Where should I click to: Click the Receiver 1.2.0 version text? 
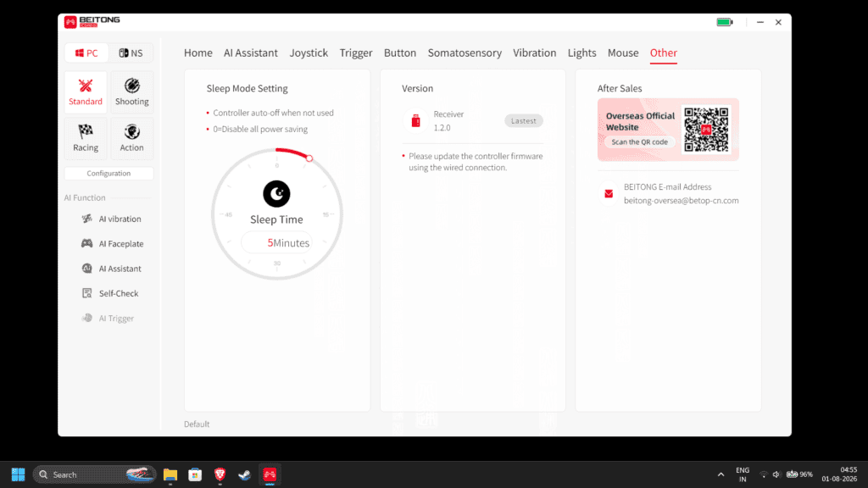[x=449, y=120]
